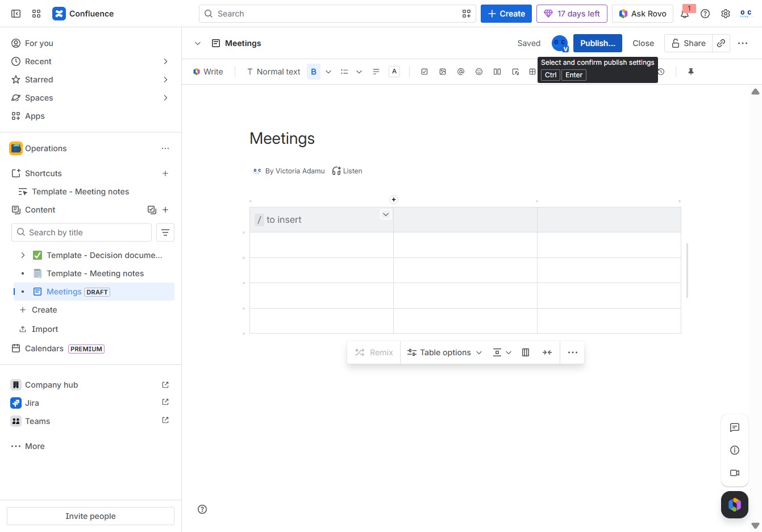This screenshot has width=762, height=532.
Task: Insert an emoji
Action: pos(479,72)
